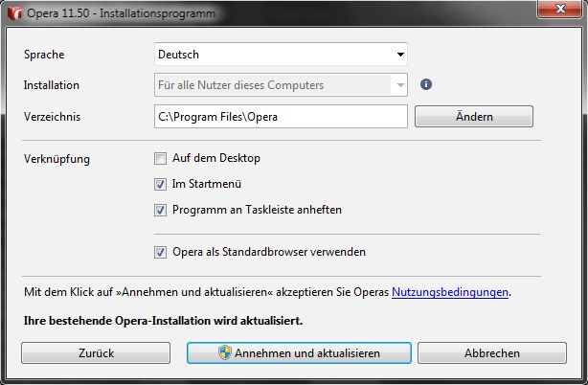This screenshot has width=588, height=385.
Task: Click the Verzeichnis path field
Action: coord(281,117)
